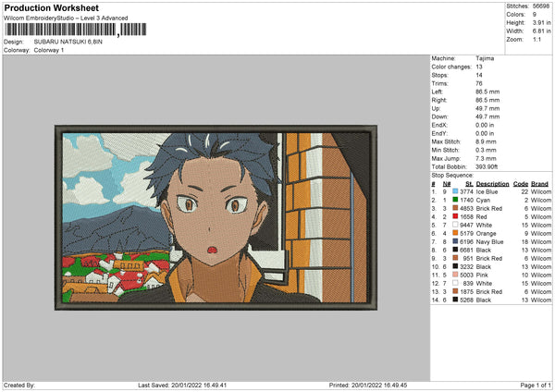This screenshot has height=392, width=555.
Task: Click the 'Ice Blue' description text
Action: [487, 191]
